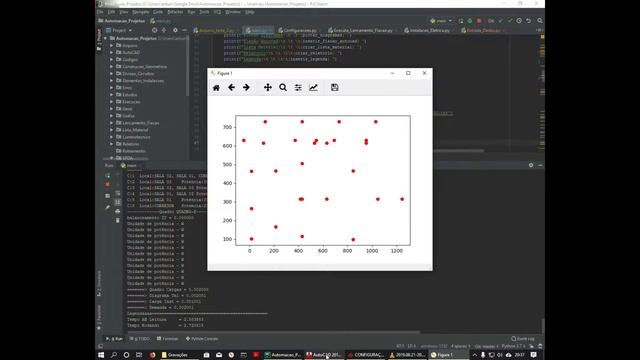The image size is (640, 360).
Task: Expand the Lista_Material folder
Action: [x=111, y=130]
